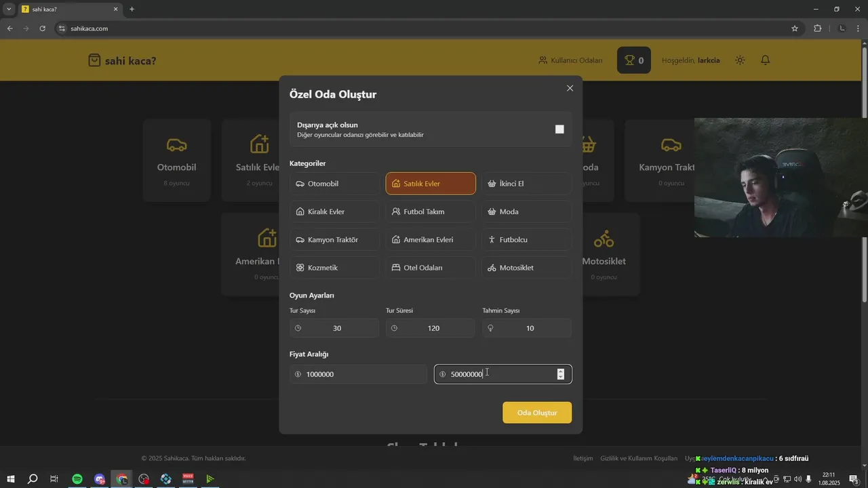Select the Futbol Takım category
868x488 pixels.
point(431,211)
